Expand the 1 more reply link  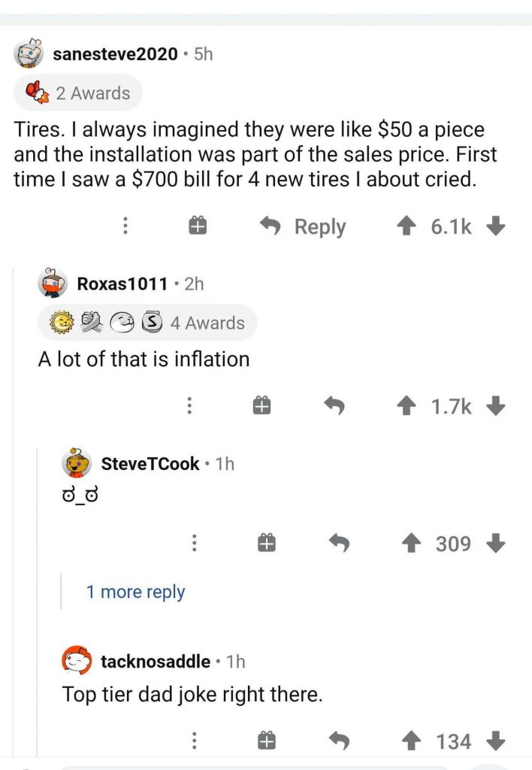pyautogui.click(x=135, y=592)
